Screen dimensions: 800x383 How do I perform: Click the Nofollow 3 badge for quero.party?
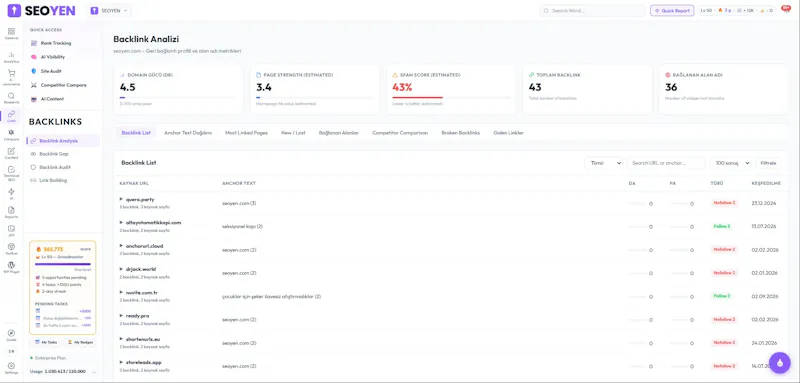click(724, 203)
